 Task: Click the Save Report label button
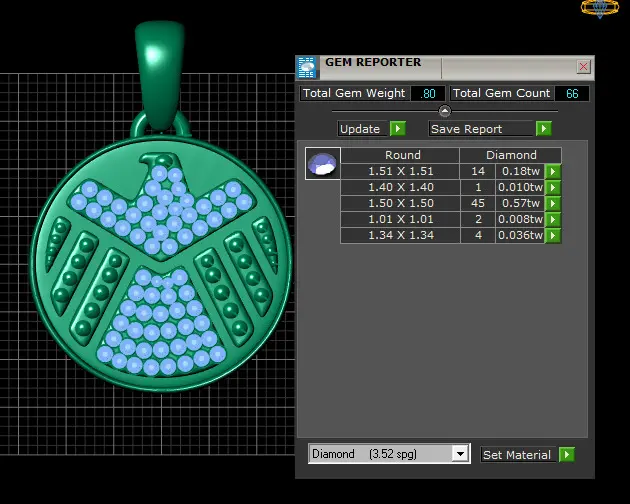(x=481, y=129)
